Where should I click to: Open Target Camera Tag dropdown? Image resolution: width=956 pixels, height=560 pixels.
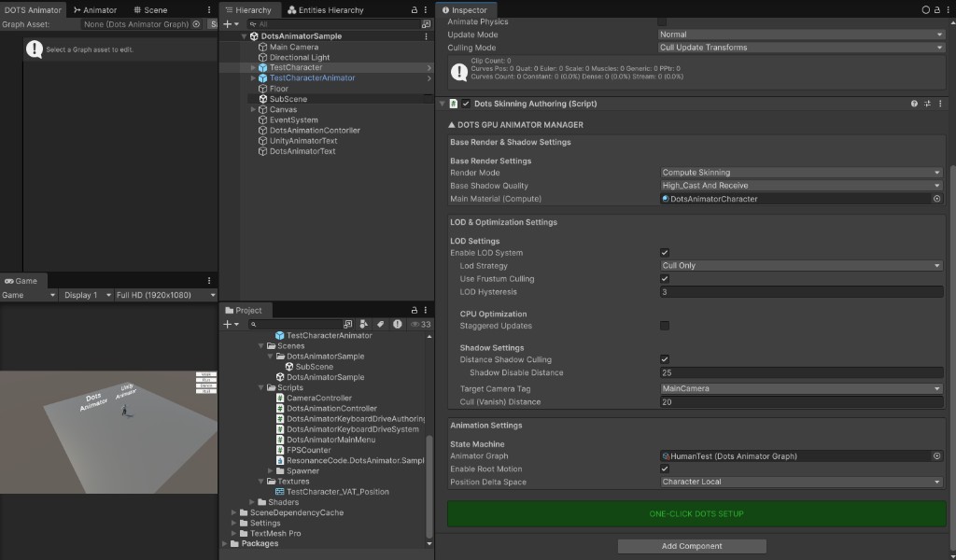coord(802,389)
